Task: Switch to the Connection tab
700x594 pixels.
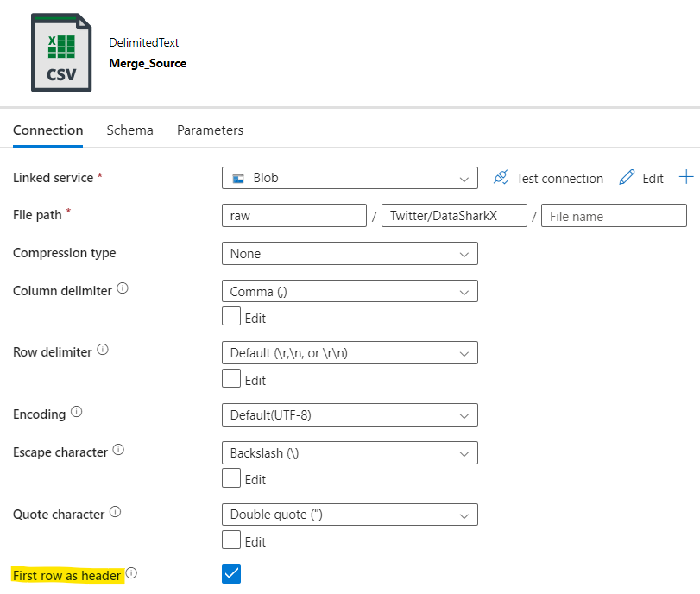Action: [47, 130]
